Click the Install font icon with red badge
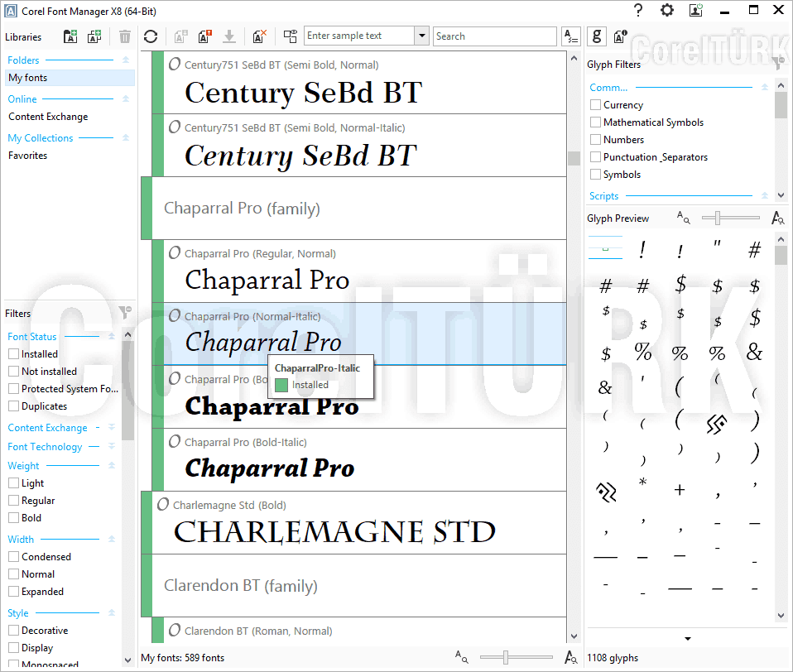 pyautogui.click(x=204, y=36)
